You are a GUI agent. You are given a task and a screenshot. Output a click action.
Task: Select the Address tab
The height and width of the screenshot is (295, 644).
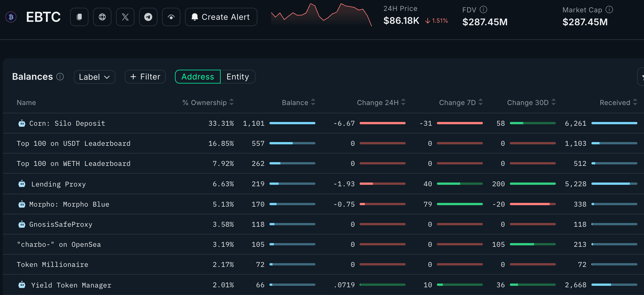point(197,77)
